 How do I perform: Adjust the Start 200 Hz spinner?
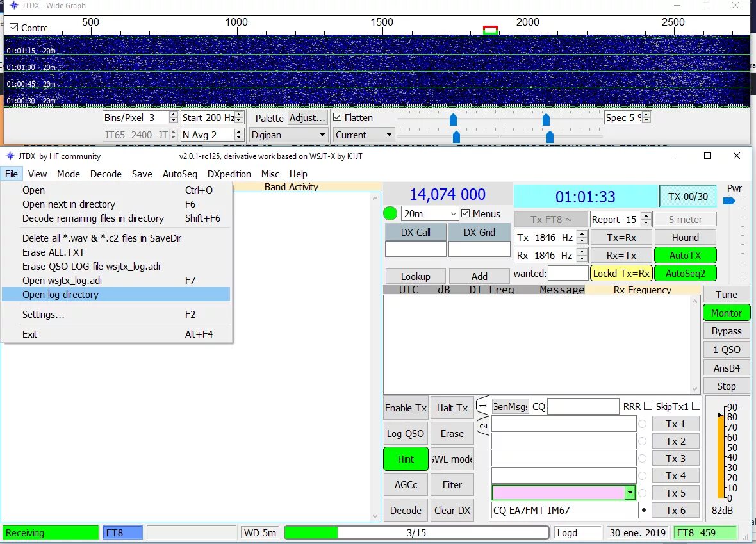tap(239, 118)
